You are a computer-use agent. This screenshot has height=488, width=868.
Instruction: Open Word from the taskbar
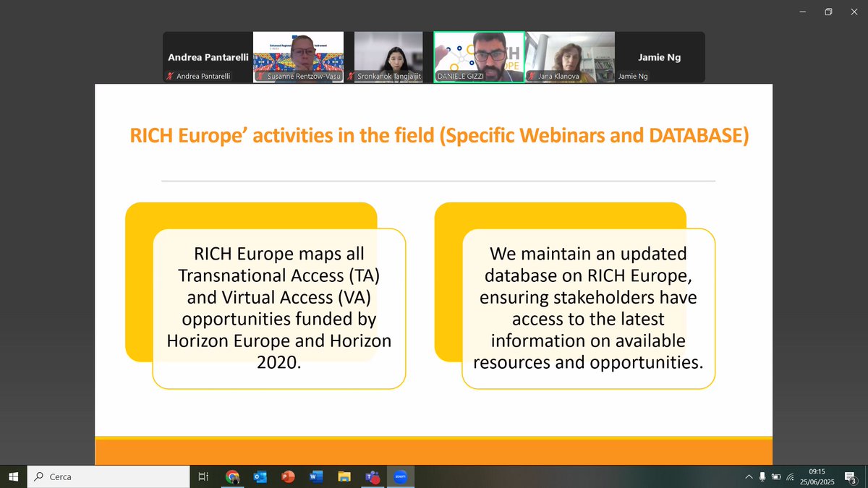coord(315,476)
